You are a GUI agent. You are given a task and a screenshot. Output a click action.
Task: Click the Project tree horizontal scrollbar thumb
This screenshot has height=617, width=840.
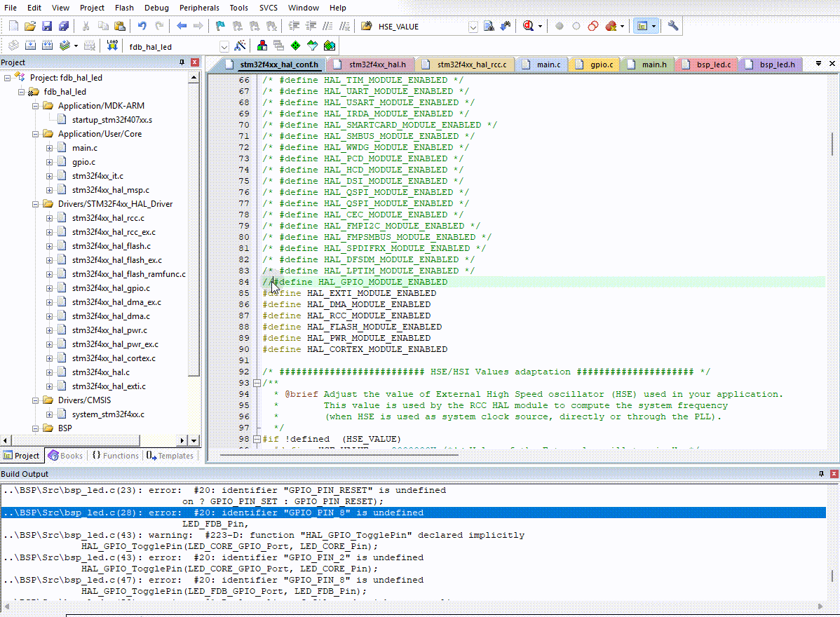[x=76, y=440]
